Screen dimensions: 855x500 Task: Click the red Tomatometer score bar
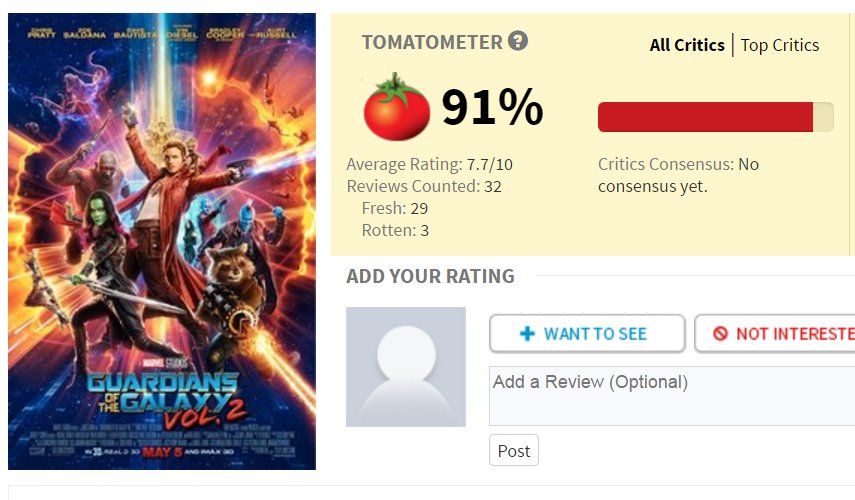(x=705, y=117)
